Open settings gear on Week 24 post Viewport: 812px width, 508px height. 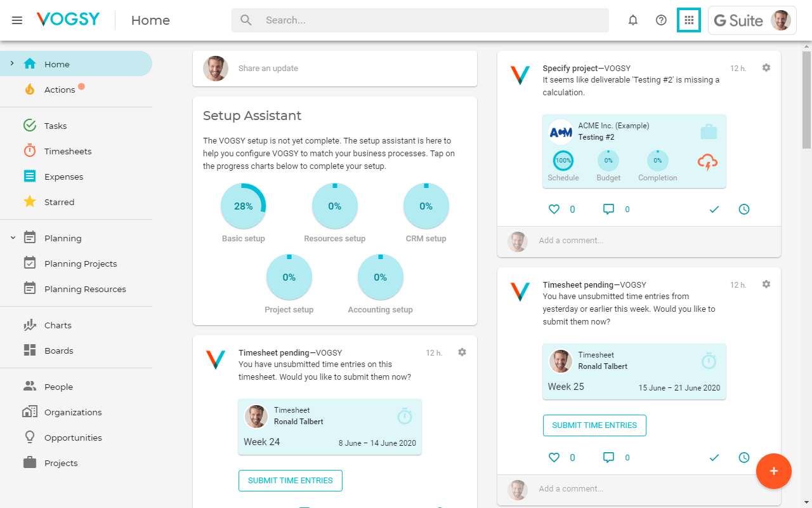[462, 352]
